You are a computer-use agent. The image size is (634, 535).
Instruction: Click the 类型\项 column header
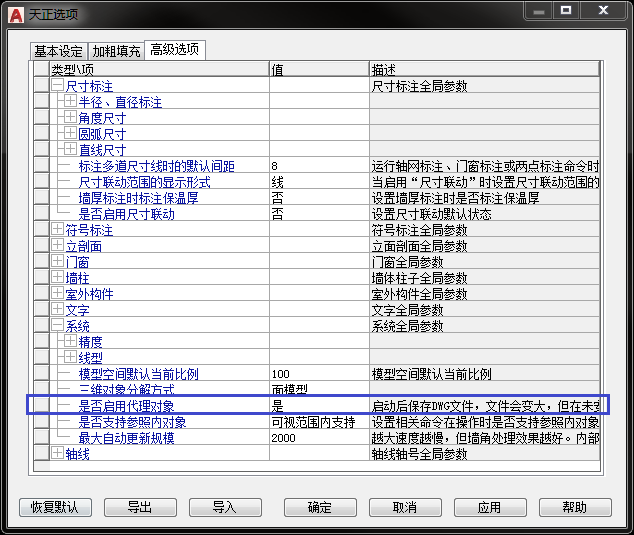(x=159, y=70)
